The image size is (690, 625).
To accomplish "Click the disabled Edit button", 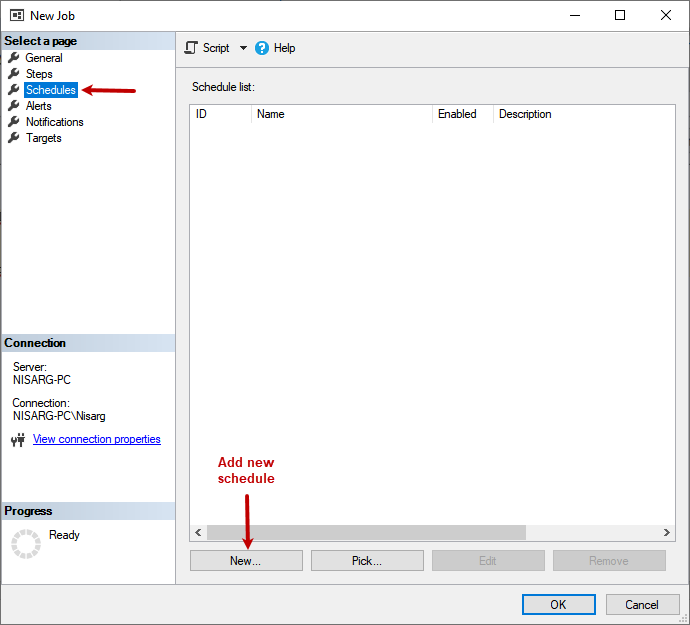I will click(x=488, y=560).
